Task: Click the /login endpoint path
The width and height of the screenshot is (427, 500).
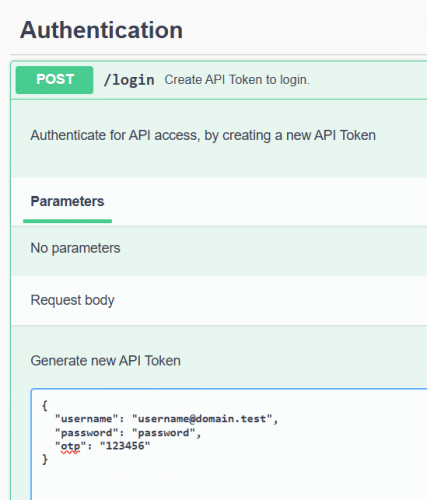Action: 129,80
